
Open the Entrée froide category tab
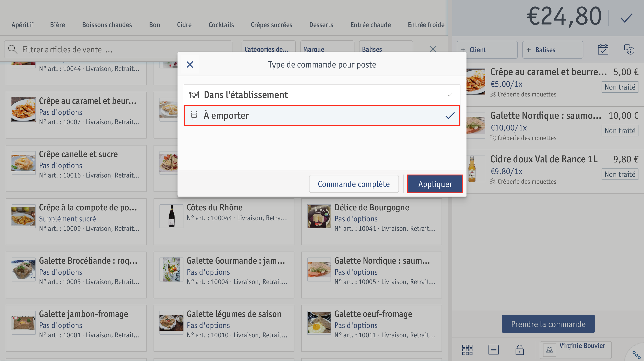point(426,25)
